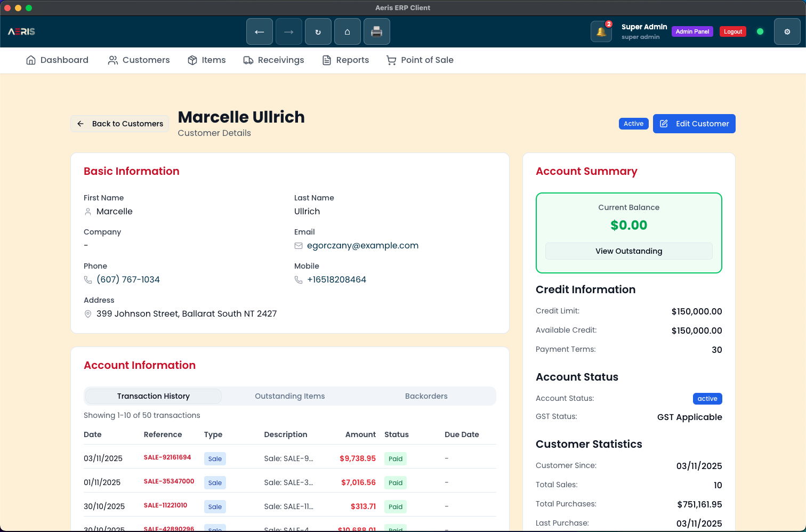
Task: Click email egorczany@example.com
Action: pos(362,246)
